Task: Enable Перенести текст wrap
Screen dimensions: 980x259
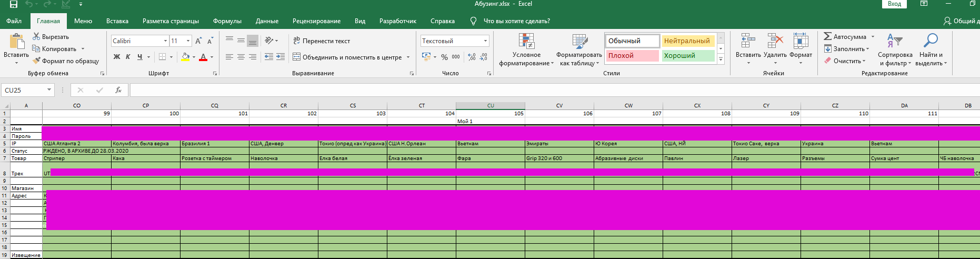Action: (x=321, y=41)
